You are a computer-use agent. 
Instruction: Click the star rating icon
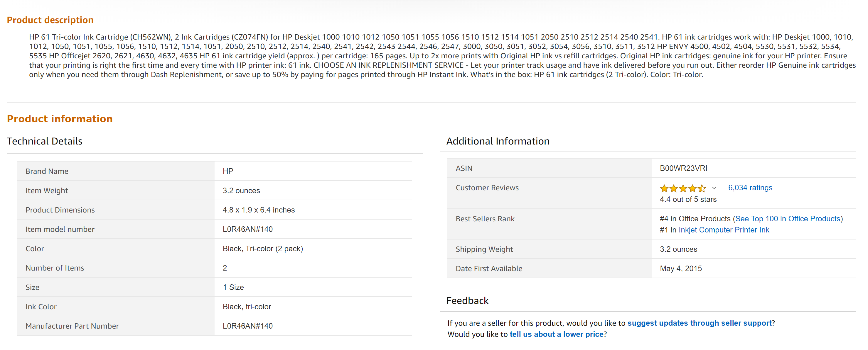682,188
